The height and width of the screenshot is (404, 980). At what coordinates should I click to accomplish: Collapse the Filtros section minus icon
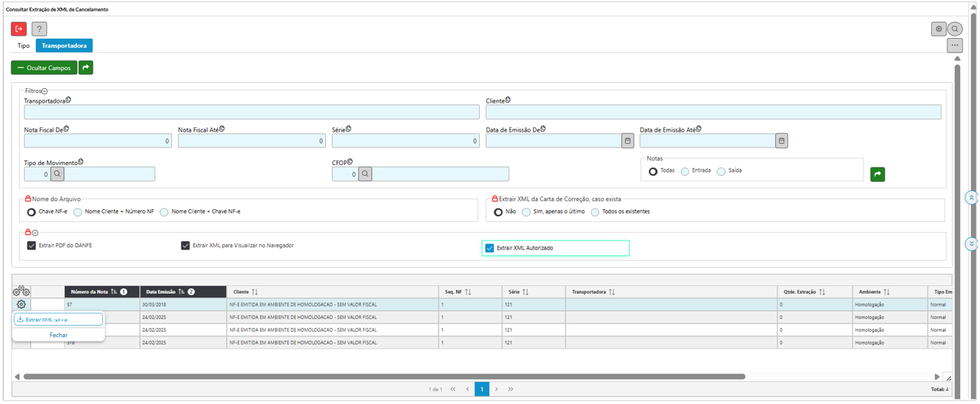[x=45, y=91]
